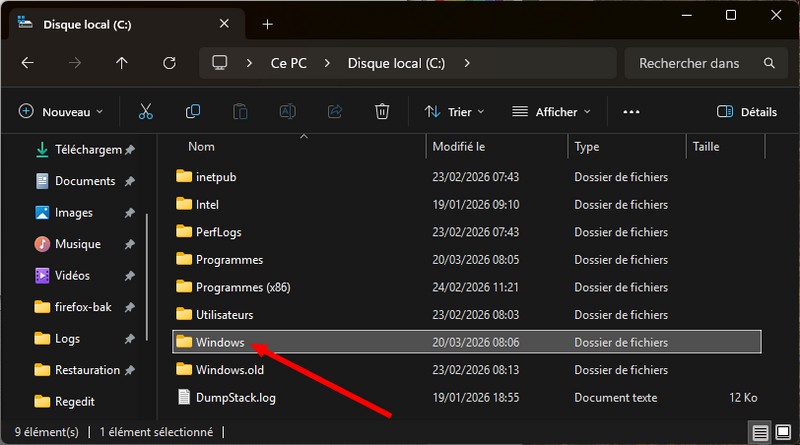
Task: Go up one folder level
Action: tap(122, 63)
